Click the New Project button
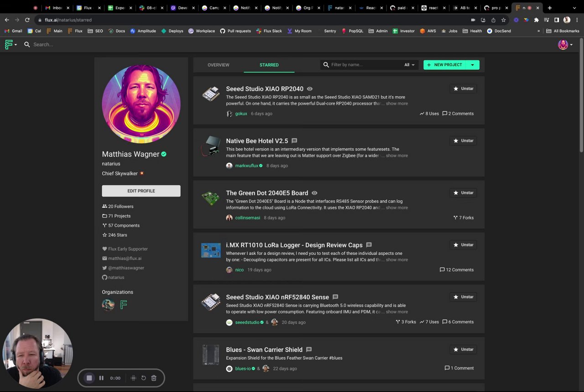584x392 pixels. [445, 65]
